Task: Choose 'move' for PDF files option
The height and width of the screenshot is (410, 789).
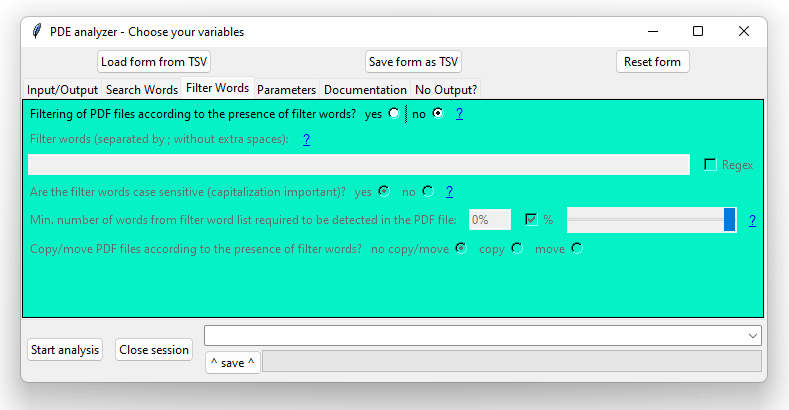Action: click(x=576, y=248)
